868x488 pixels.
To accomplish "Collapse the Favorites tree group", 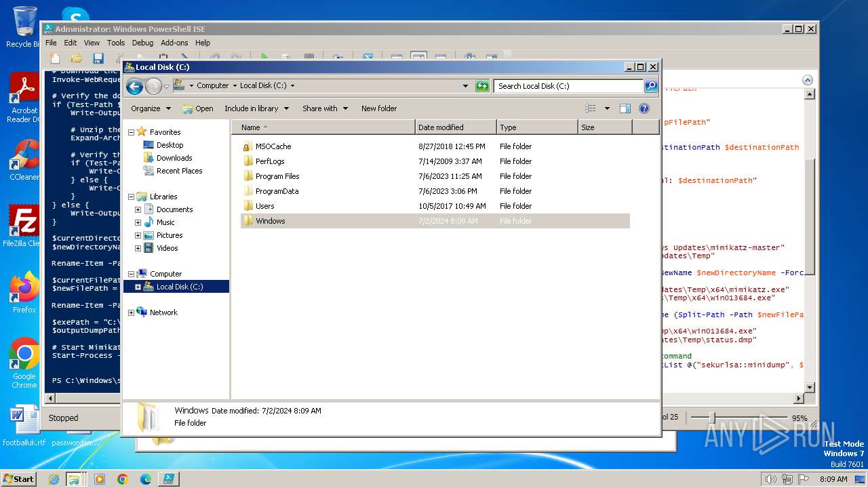I will point(131,132).
